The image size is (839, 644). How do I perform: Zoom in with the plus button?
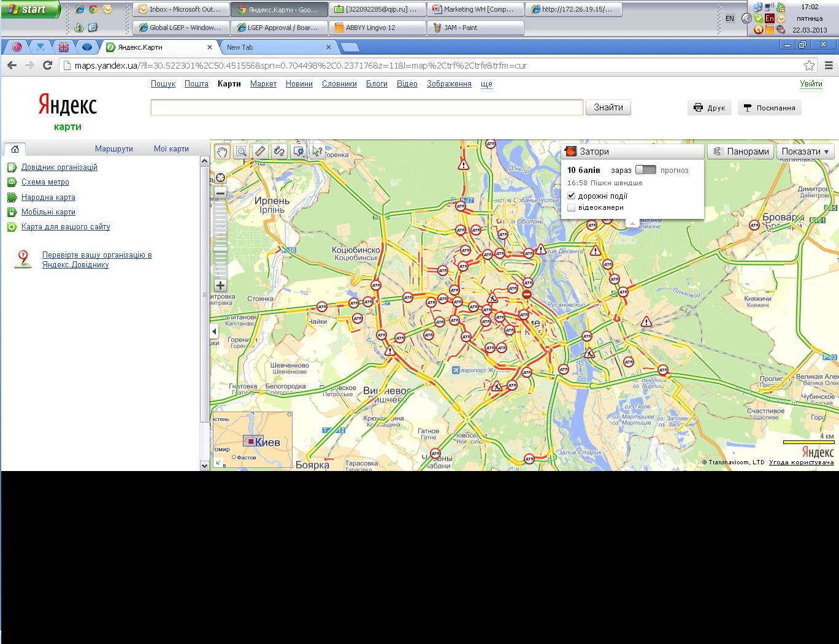[x=220, y=285]
